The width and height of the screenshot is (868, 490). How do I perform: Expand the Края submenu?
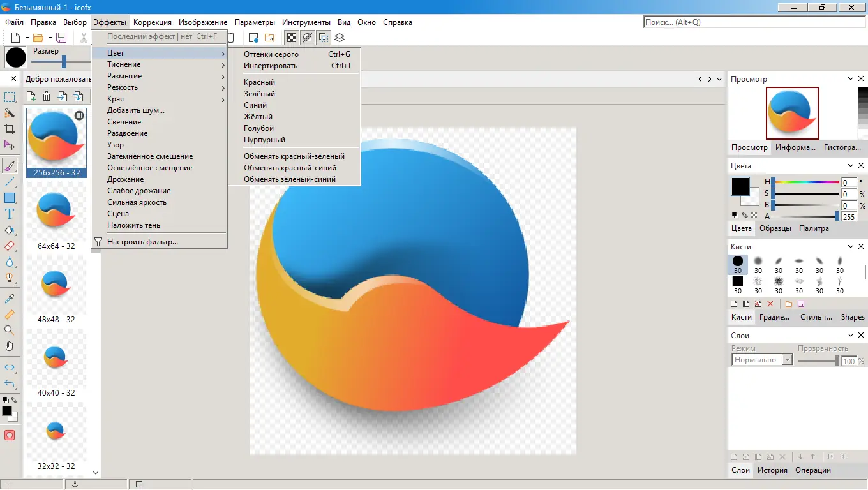click(x=160, y=99)
